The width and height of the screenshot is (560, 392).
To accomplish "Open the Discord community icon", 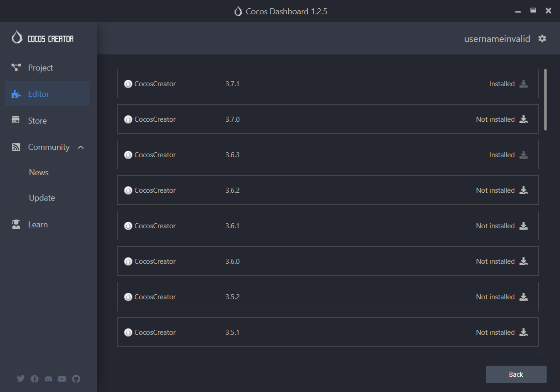I will [48, 379].
